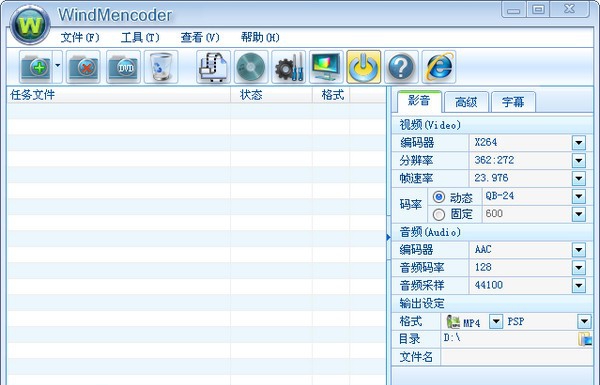600x385 pixels.
Task: Minimize the WindMencoder window
Action: click(x=514, y=10)
